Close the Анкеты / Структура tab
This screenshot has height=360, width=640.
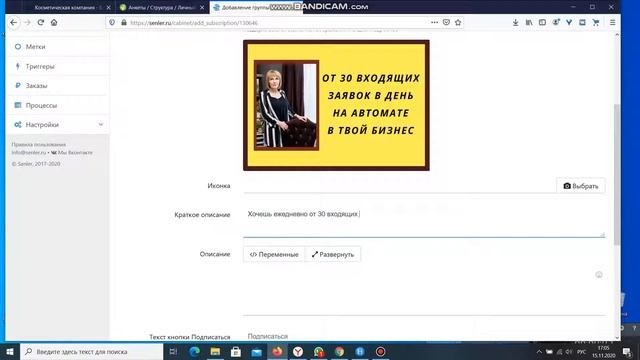[202, 7]
